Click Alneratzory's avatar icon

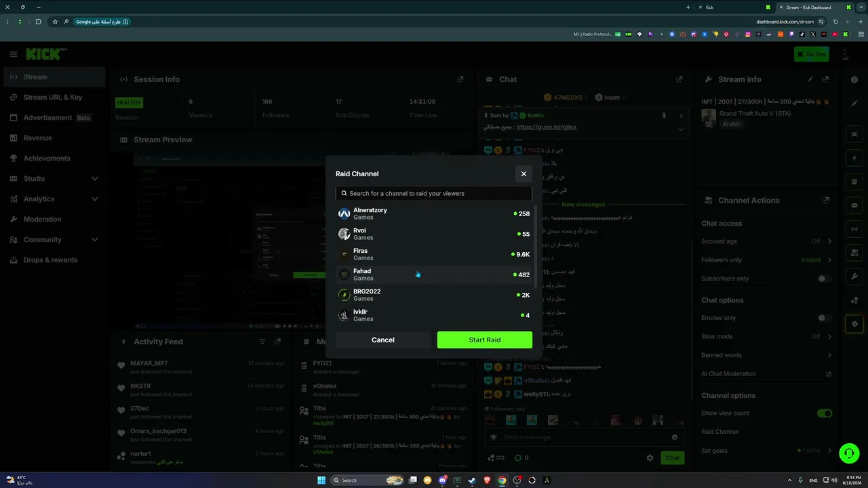click(x=344, y=213)
